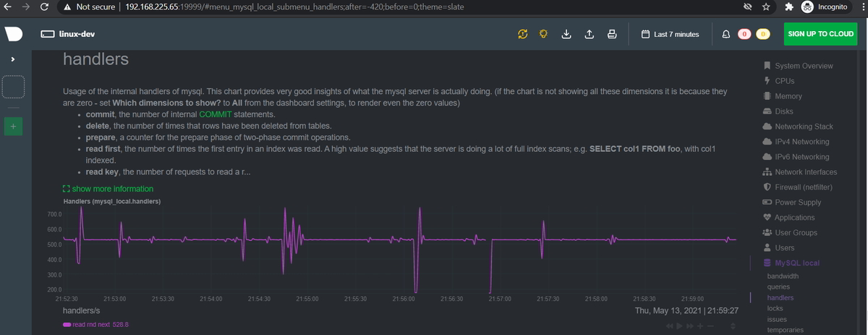Toggle the read rnd next legend dimension
Viewport: 868px width, 335px height.
tap(95, 324)
